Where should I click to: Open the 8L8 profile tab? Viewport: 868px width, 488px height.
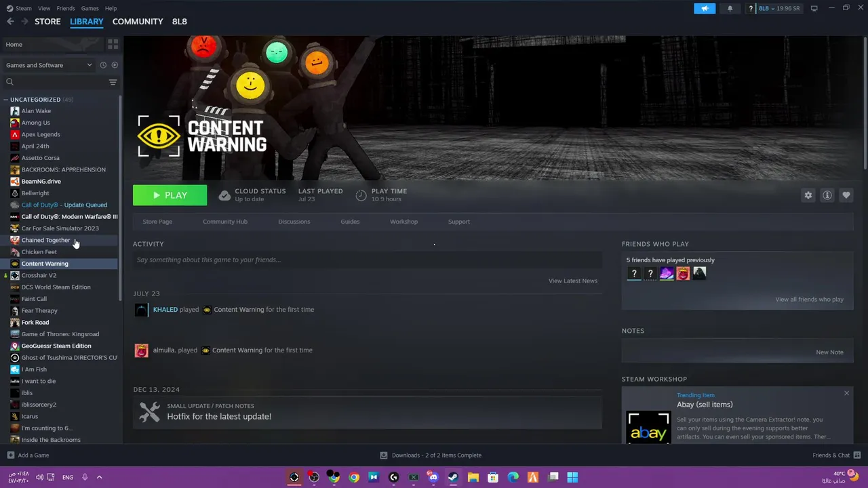point(180,22)
